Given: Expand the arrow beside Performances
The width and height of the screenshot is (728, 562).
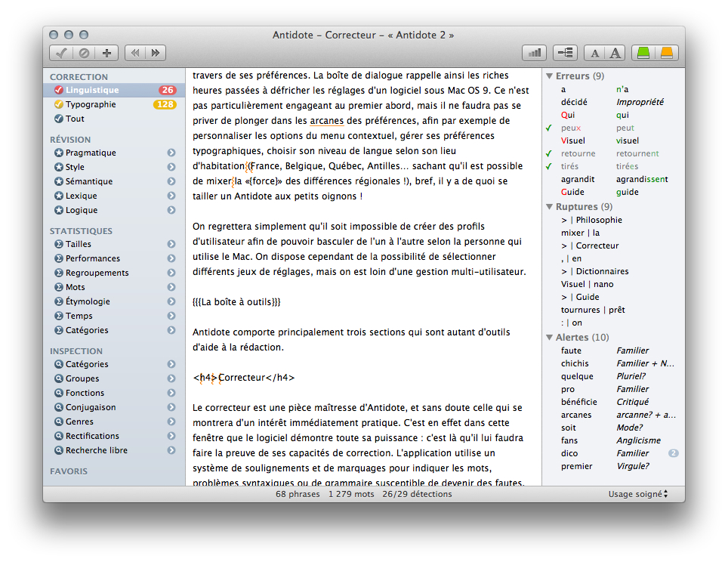Looking at the screenshot, I should click(x=171, y=258).
